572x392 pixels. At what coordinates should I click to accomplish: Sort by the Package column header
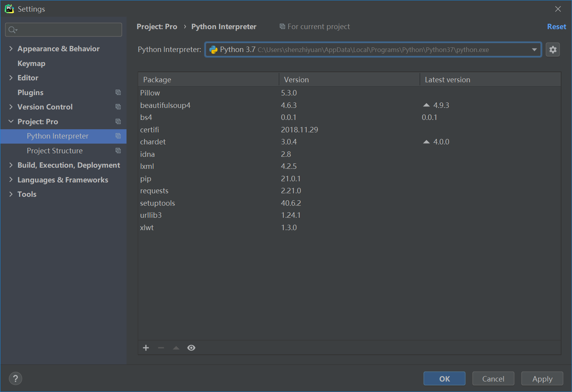tap(208, 80)
